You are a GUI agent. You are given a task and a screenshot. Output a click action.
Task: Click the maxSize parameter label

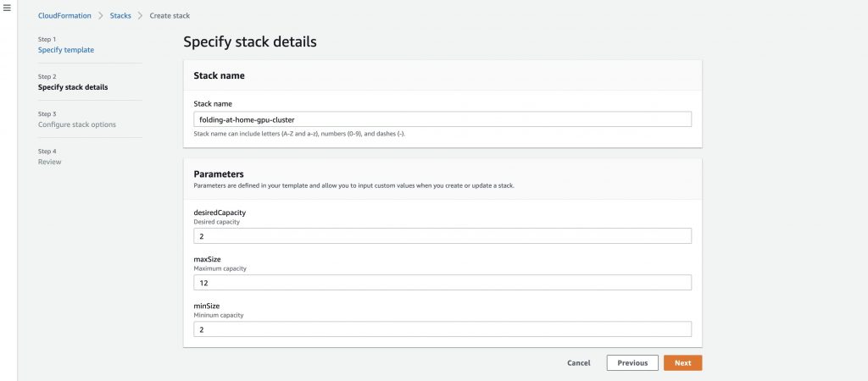[206, 259]
